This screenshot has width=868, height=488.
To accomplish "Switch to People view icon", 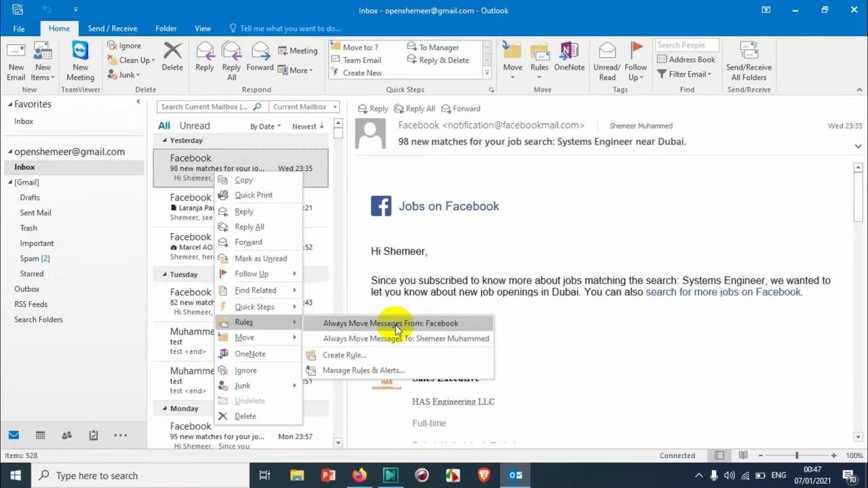I will point(66,435).
